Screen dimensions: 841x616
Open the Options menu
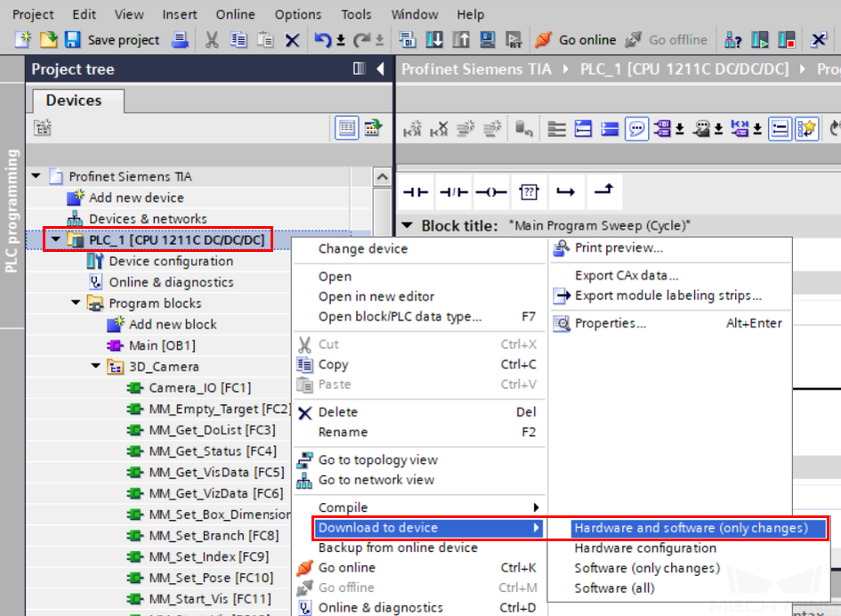point(298,14)
